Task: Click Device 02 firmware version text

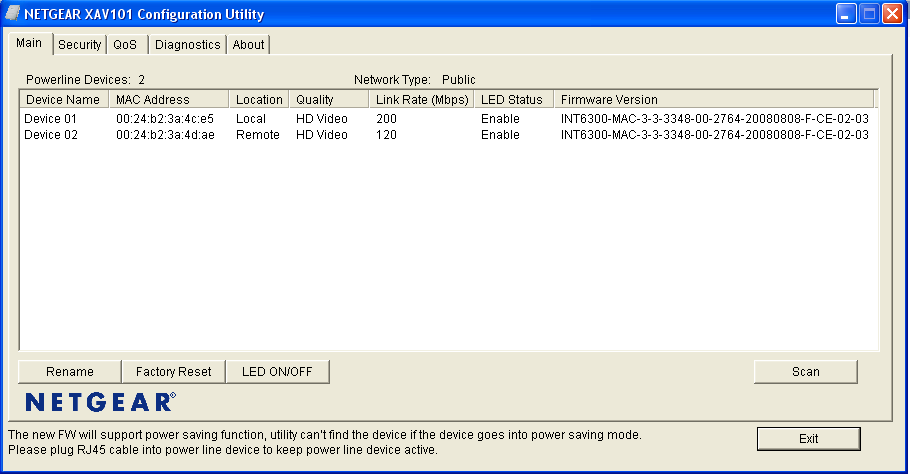Action: (714, 135)
